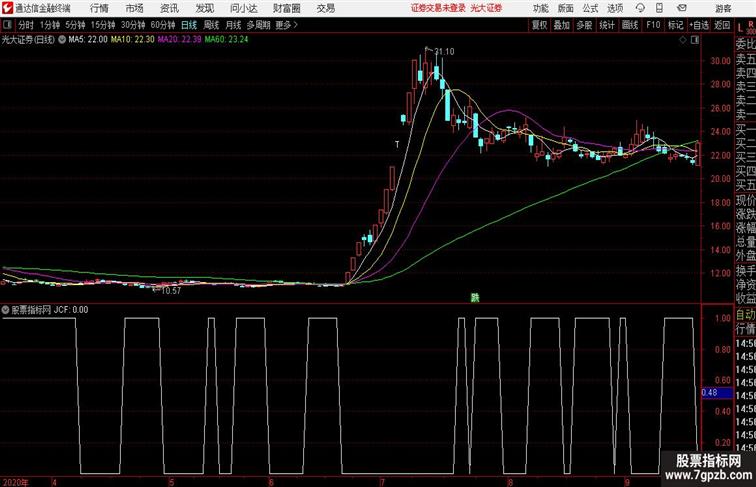Click the round icon beside 光大证券(日线)
Screen dimensions: 756x487
point(62,40)
